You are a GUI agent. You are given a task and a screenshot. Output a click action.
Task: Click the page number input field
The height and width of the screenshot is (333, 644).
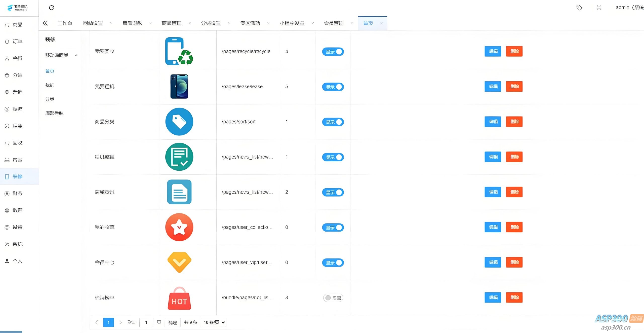click(x=146, y=322)
